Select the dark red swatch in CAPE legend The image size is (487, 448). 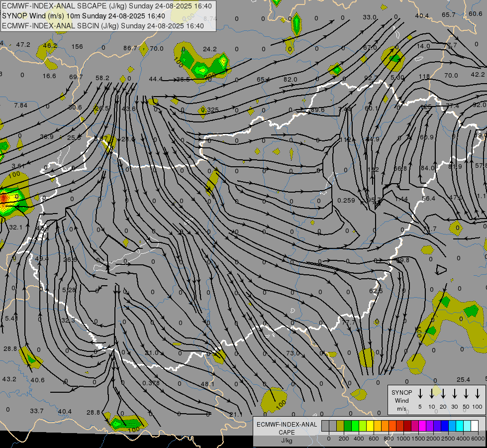tap(407, 426)
